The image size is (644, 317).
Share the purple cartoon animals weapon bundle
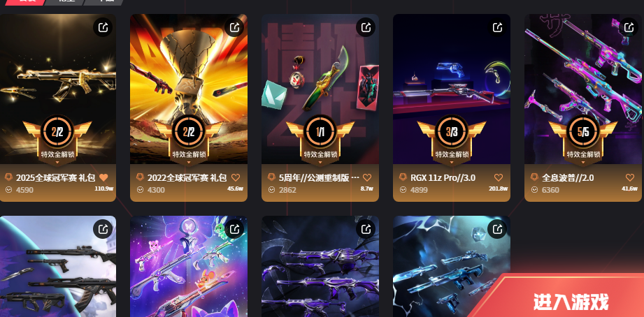pyautogui.click(x=234, y=229)
